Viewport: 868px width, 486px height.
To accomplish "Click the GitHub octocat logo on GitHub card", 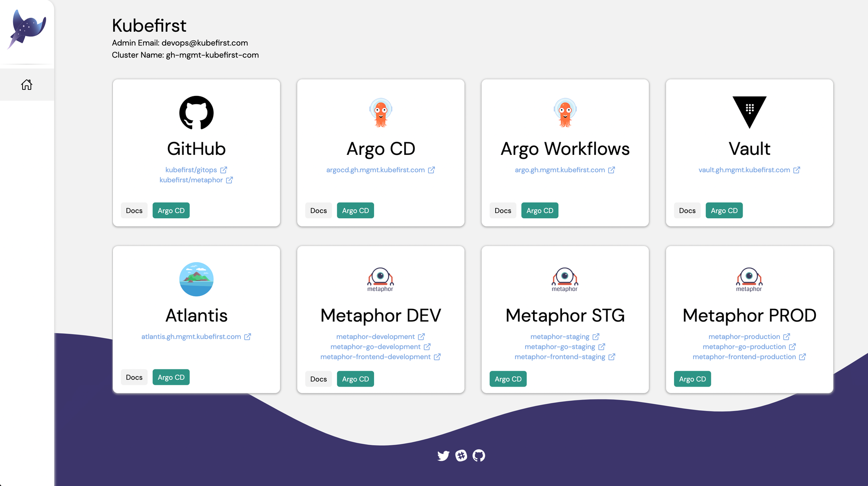I will click(197, 113).
